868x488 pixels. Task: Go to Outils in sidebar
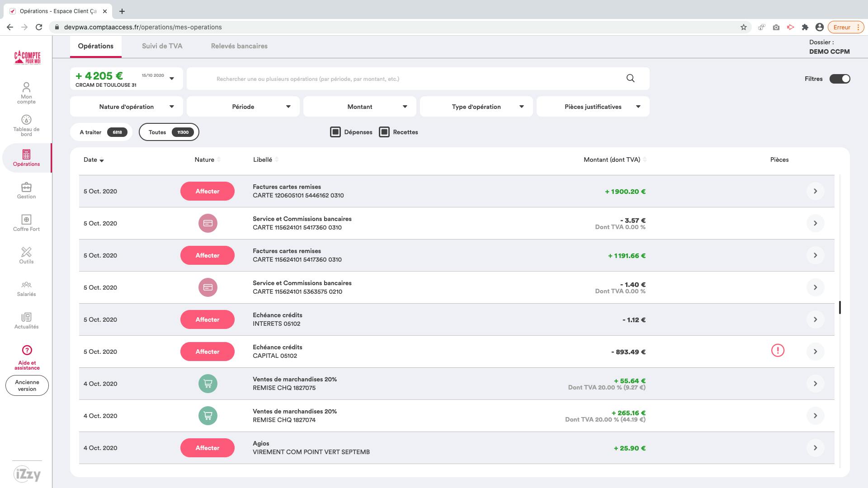(26, 255)
